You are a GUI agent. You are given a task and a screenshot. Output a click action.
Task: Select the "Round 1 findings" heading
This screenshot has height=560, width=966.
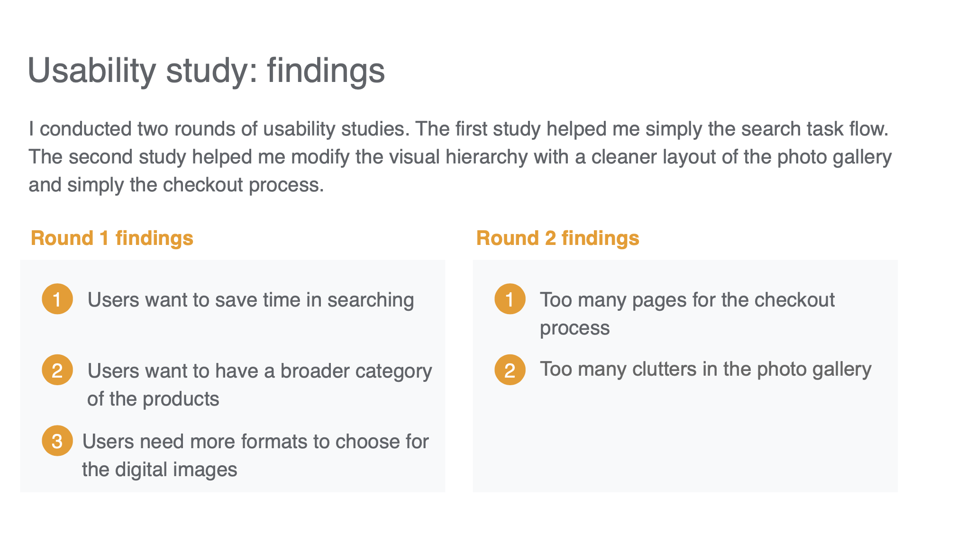(112, 238)
